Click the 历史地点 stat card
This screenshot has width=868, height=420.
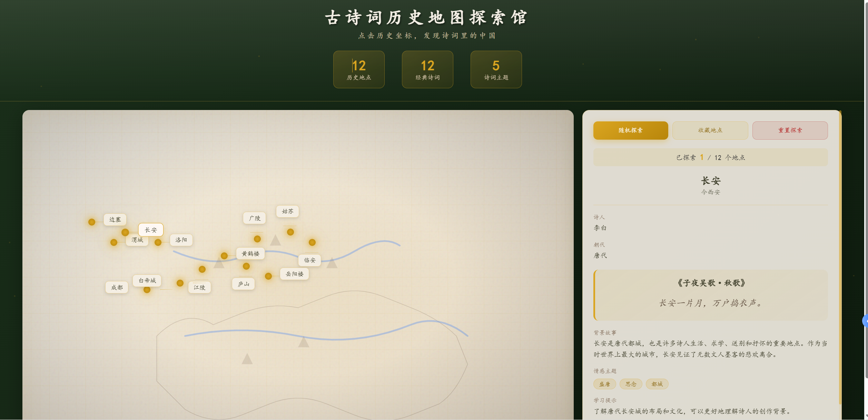359,70
